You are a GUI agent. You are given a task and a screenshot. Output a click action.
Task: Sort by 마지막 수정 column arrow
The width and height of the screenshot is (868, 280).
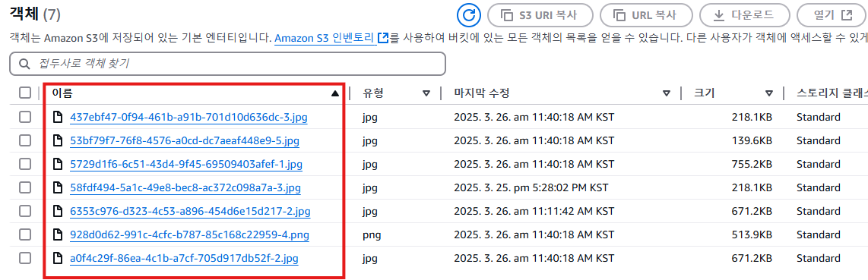coord(667,93)
